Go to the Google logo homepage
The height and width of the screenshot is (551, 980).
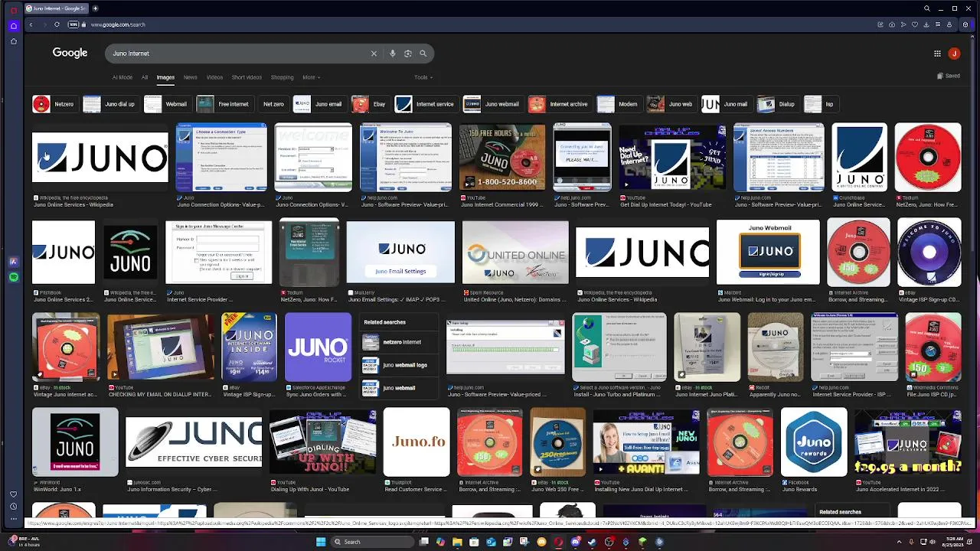[70, 53]
